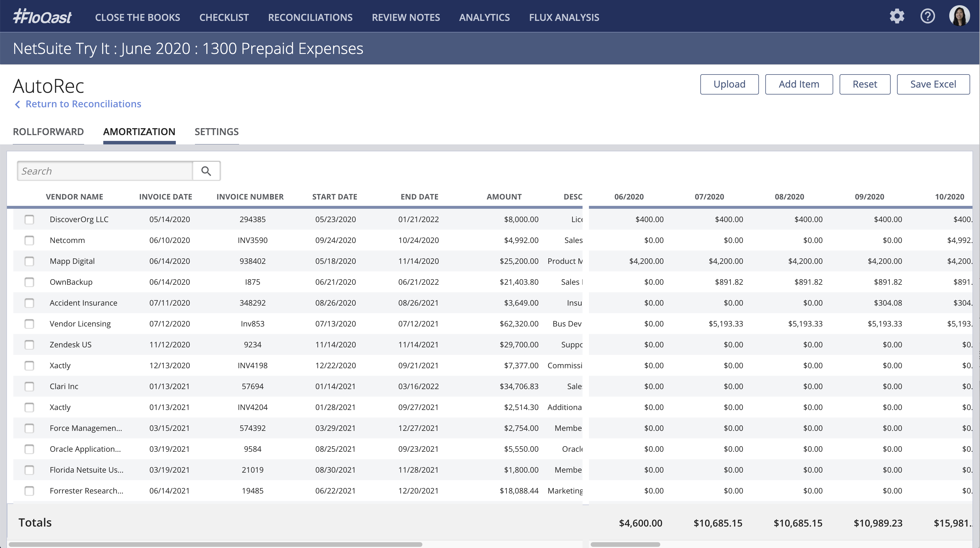Viewport: 980px width, 548px height.
Task: Select the Vendor Licensing row checkbox
Action: pos(29,324)
